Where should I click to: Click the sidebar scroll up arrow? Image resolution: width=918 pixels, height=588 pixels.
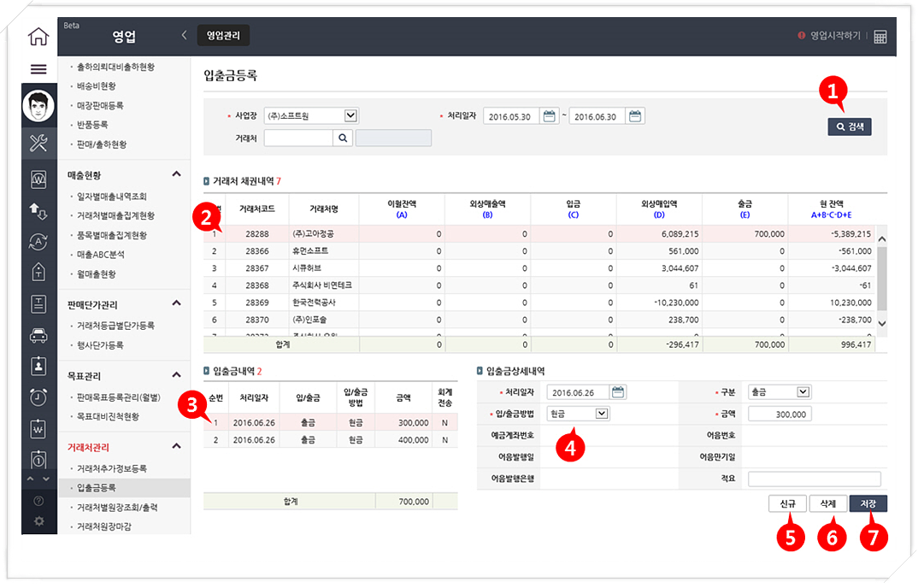(31, 479)
